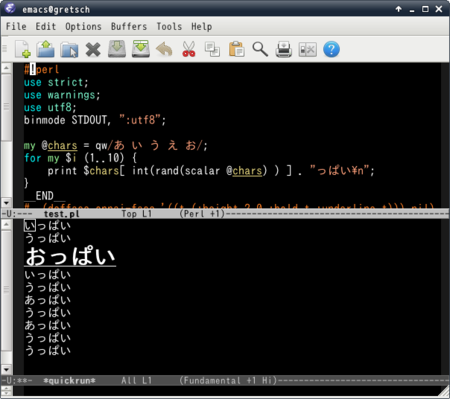Open the Help menu
450x399 pixels.
(x=201, y=26)
